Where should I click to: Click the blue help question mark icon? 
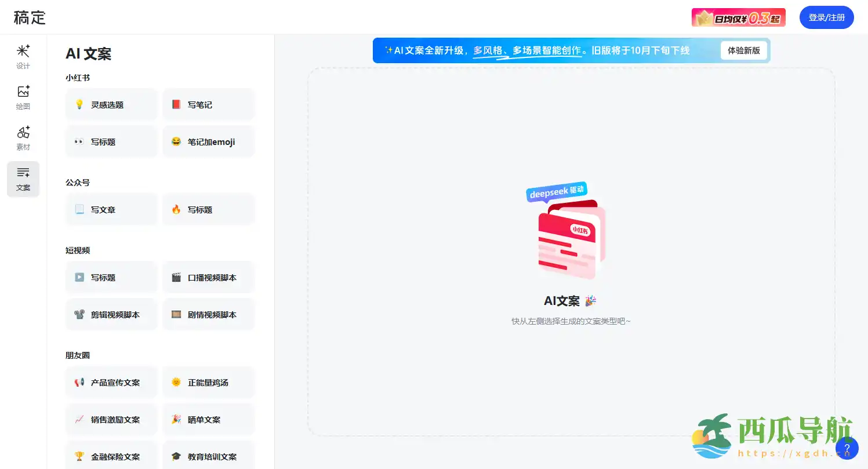(847, 448)
